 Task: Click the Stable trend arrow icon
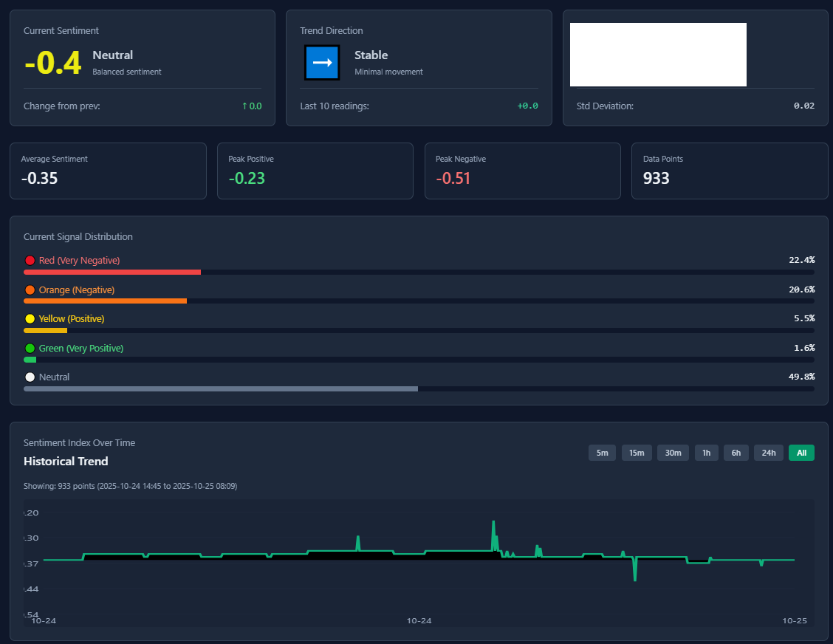click(322, 63)
